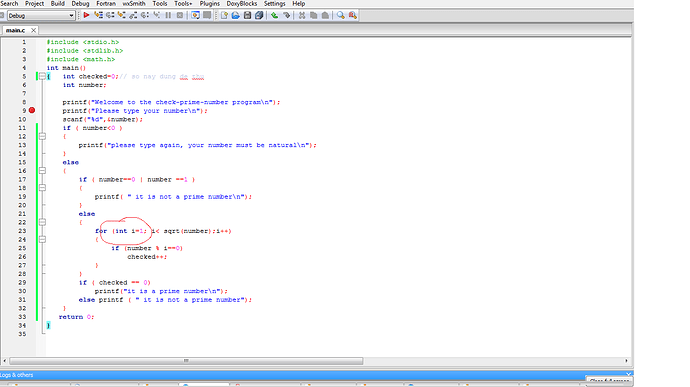Click the Cut scissors icon

(x=302, y=15)
